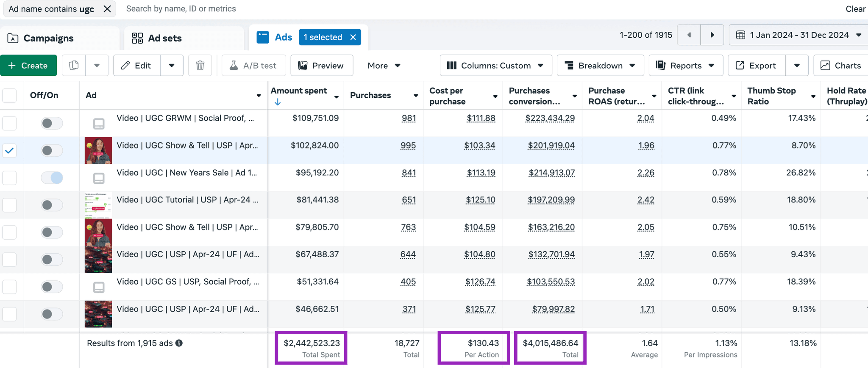Click the duplicate ad icon
The height and width of the screenshot is (368, 868).
tap(74, 65)
